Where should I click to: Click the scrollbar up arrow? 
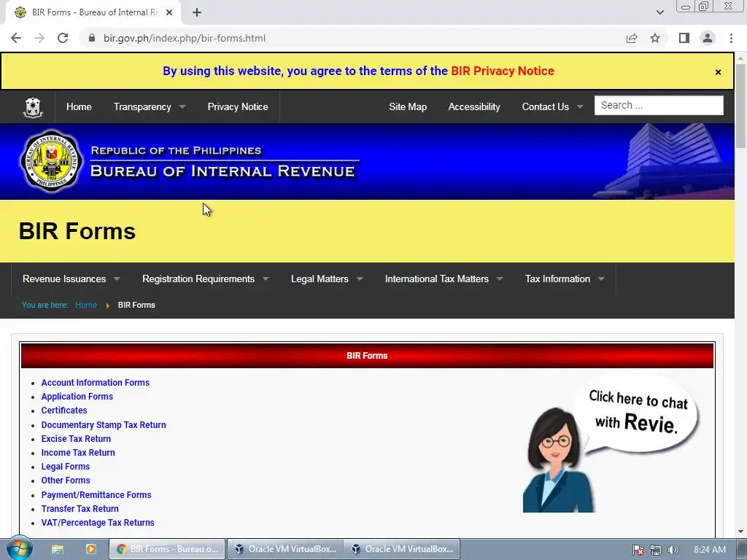[x=740, y=58]
